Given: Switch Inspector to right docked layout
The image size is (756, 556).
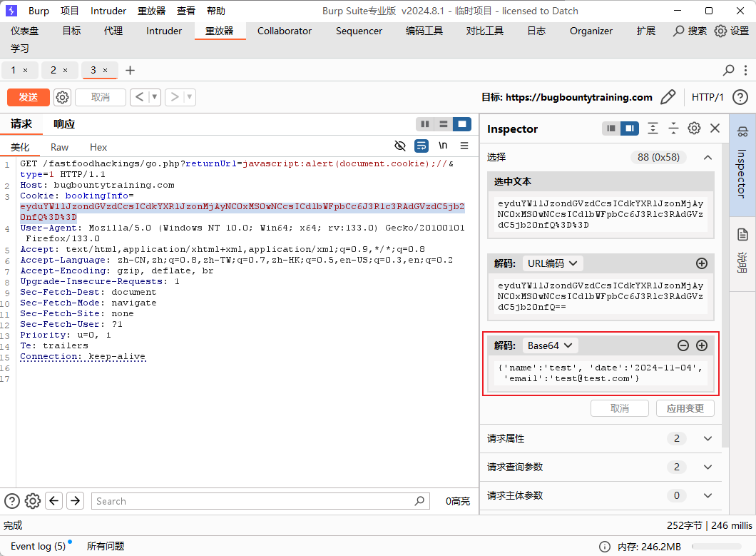Looking at the screenshot, I should (630, 128).
